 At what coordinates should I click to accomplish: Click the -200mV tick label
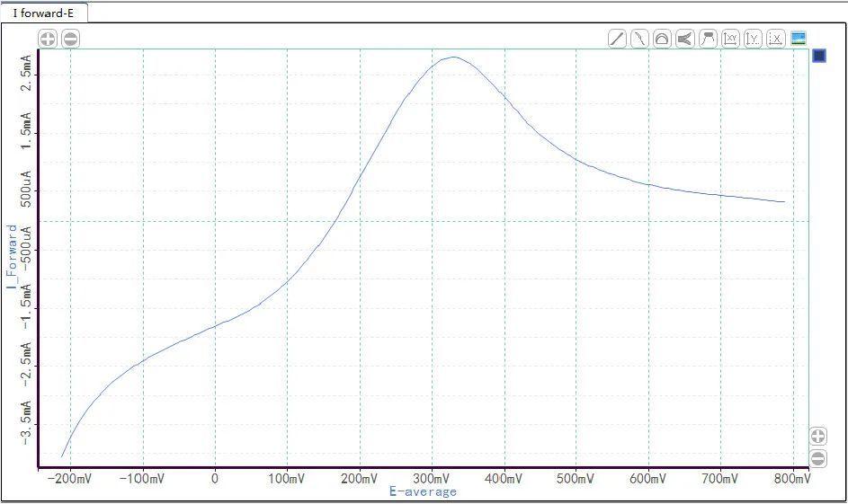(70, 479)
